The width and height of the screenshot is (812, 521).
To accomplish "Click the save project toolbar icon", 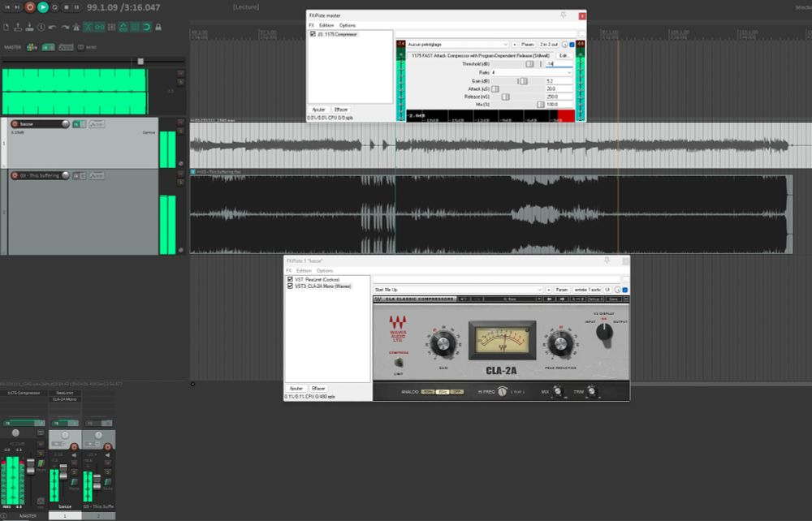I will click(x=29, y=27).
